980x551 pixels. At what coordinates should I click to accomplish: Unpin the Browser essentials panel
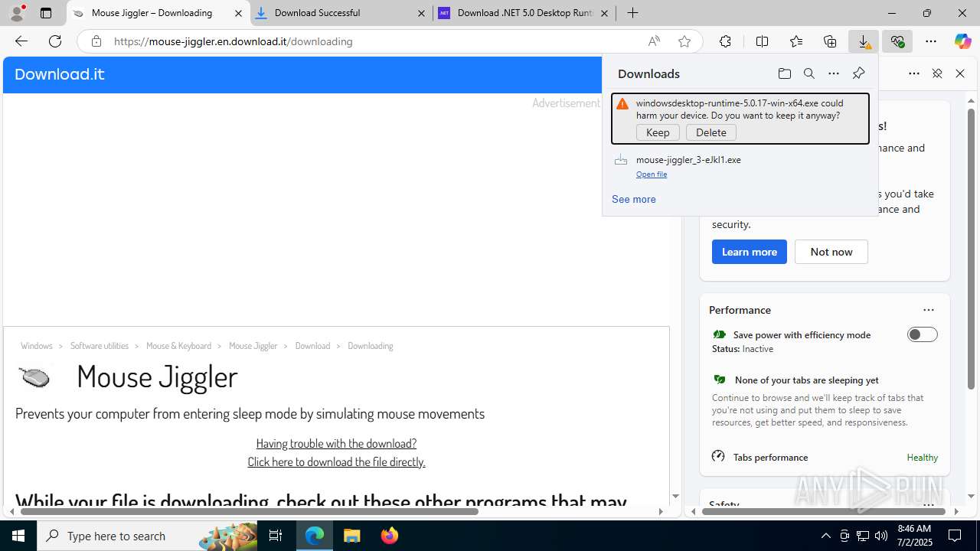[x=937, y=73]
